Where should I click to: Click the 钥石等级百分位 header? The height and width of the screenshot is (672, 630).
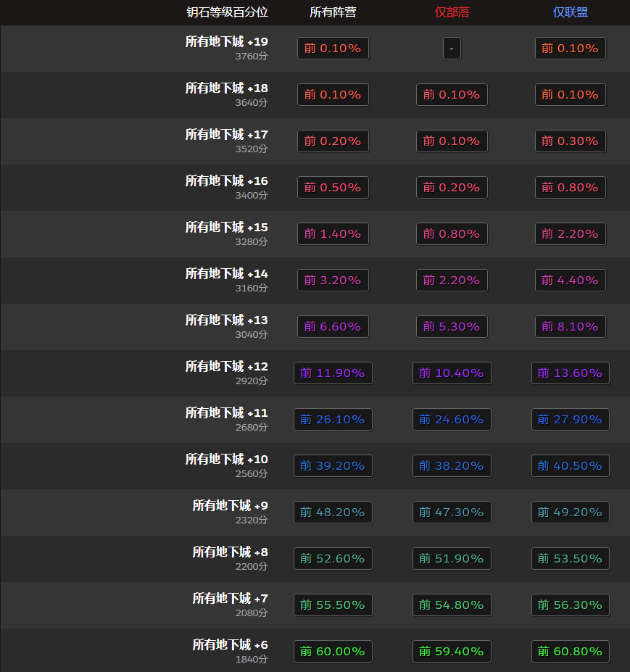tap(227, 12)
